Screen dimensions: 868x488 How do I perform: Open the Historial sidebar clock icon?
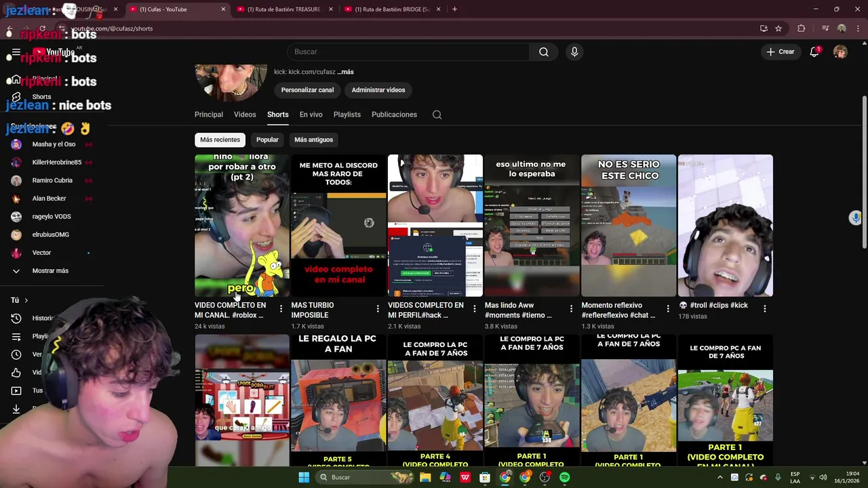pos(16,318)
